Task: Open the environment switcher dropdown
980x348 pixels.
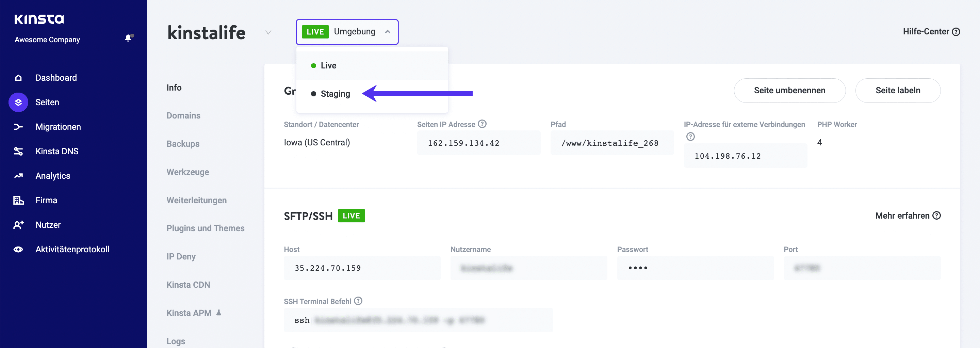Action: pyautogui.click(x=347, y=32)
